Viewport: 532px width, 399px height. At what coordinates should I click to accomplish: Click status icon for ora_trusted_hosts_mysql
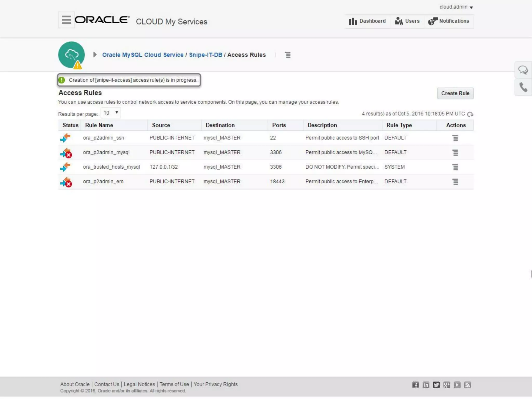coord(65,167)
